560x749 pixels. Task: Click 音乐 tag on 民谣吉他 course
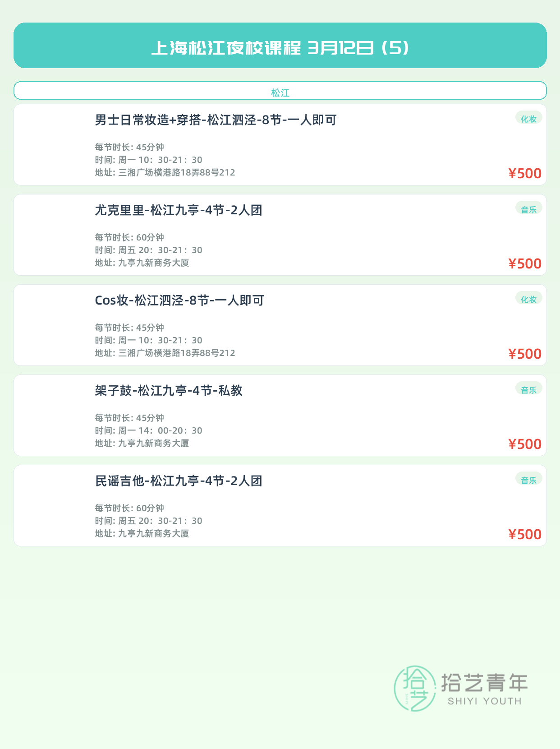click(x=528, y=480)
